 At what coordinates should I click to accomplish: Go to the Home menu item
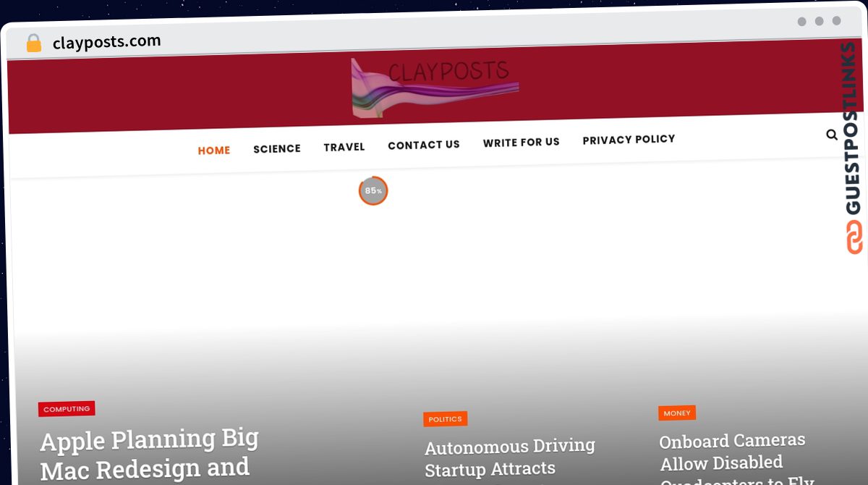214,151
